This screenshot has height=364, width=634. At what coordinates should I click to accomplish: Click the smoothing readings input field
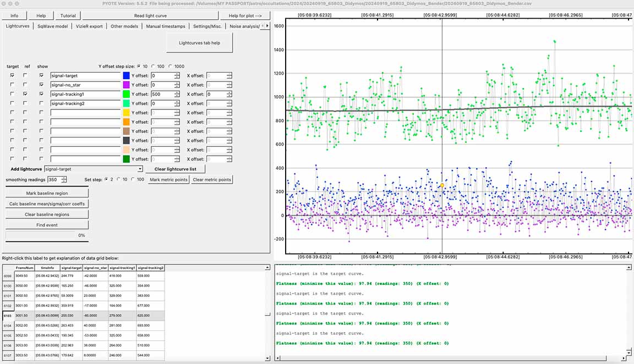point(54,179)
